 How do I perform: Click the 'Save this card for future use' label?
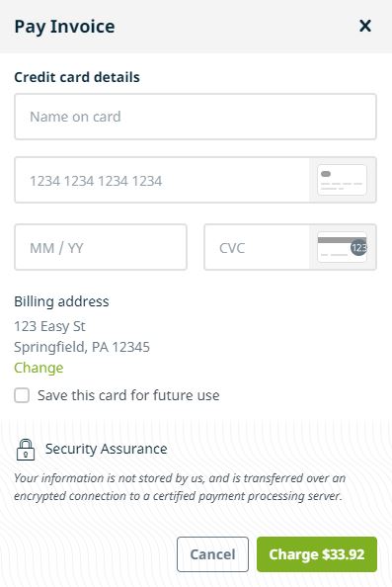128,395
